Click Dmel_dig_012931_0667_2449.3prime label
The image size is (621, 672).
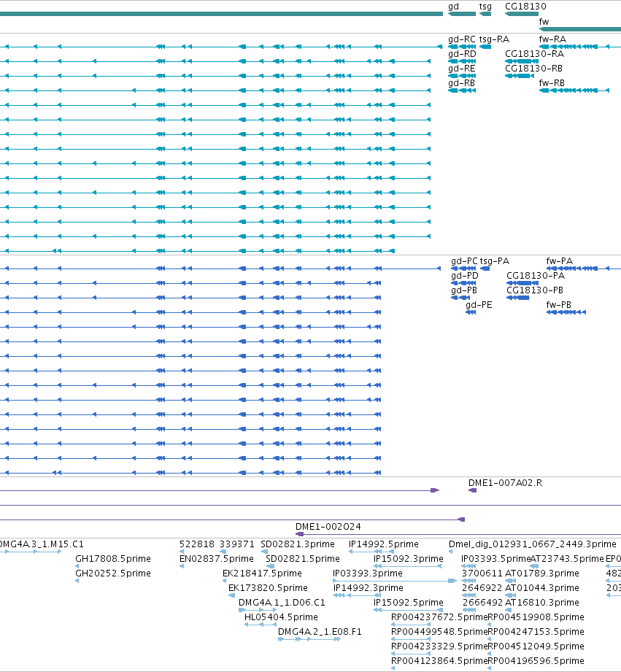click(x=533, y=544)
